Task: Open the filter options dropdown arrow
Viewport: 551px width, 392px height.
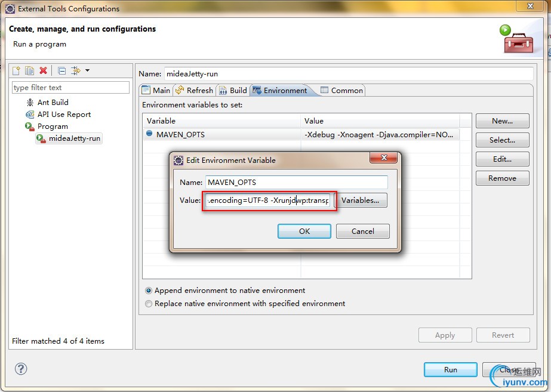Action: pos(88,70)
